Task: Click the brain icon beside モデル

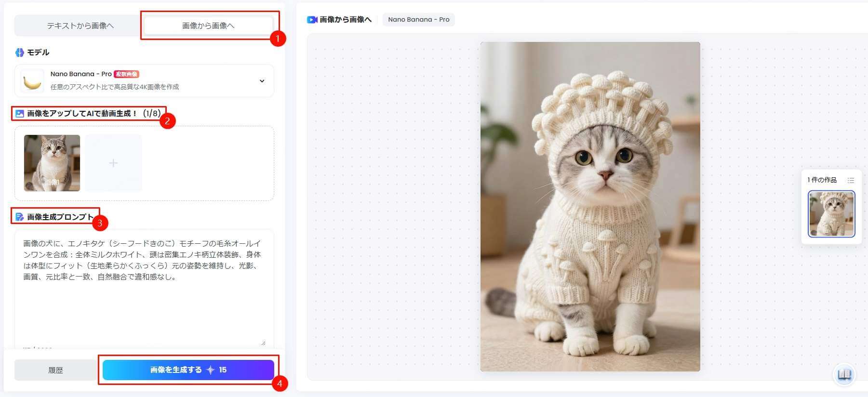Action: [19, 53]
